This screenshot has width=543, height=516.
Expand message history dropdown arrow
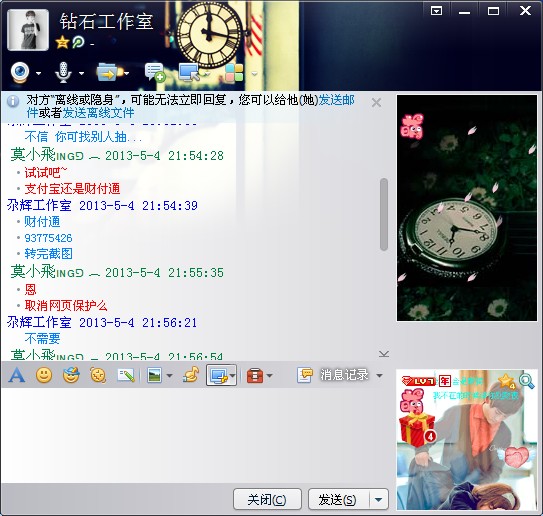380,375
